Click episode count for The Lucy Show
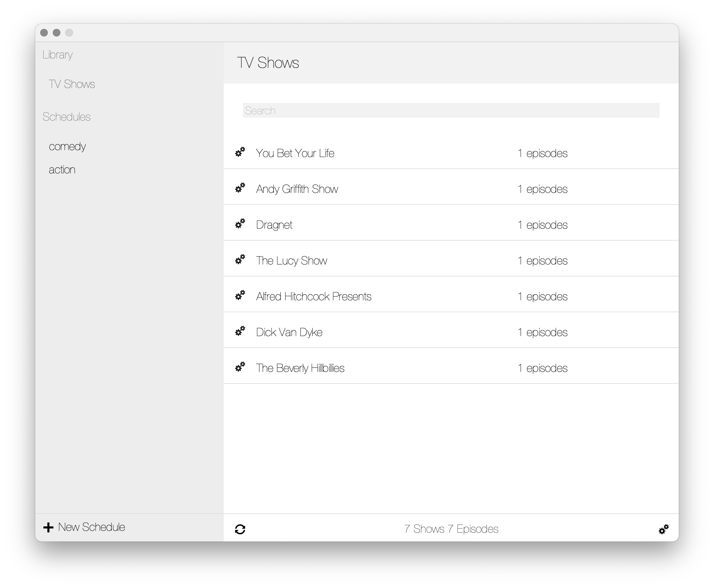Image resolution: width=714 pixels, height=588 pixels. tap(542, 261)
